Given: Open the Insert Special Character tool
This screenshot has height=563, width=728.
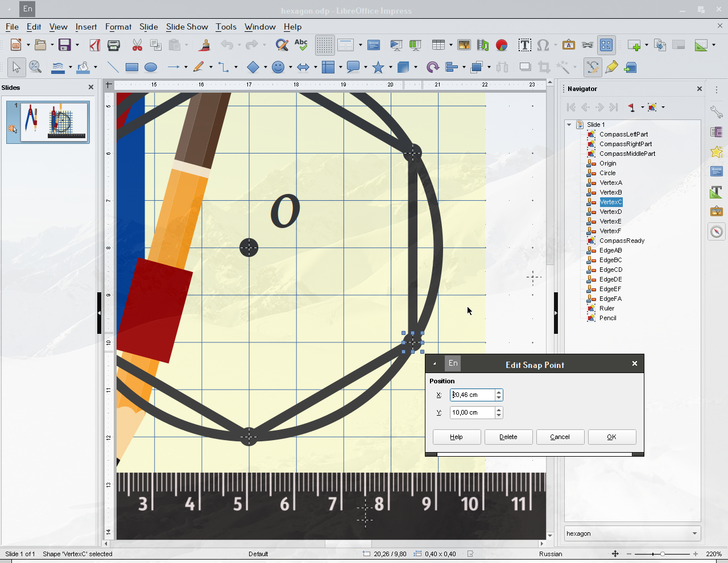Looking at the screenshot, I should 543,45.
